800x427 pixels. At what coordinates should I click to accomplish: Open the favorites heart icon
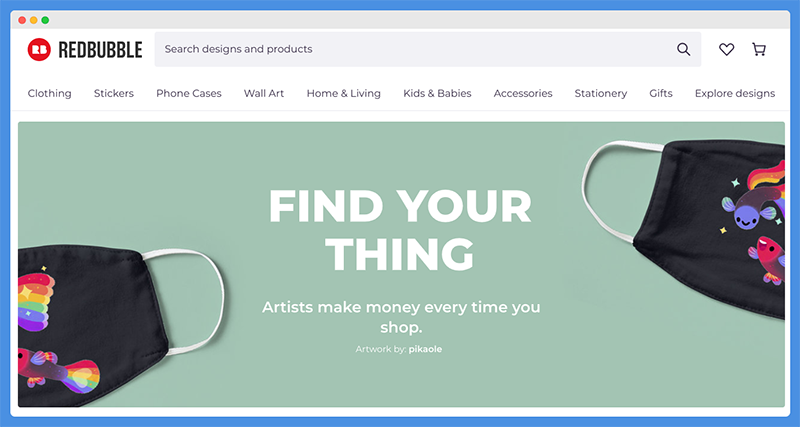coord(727,49)
